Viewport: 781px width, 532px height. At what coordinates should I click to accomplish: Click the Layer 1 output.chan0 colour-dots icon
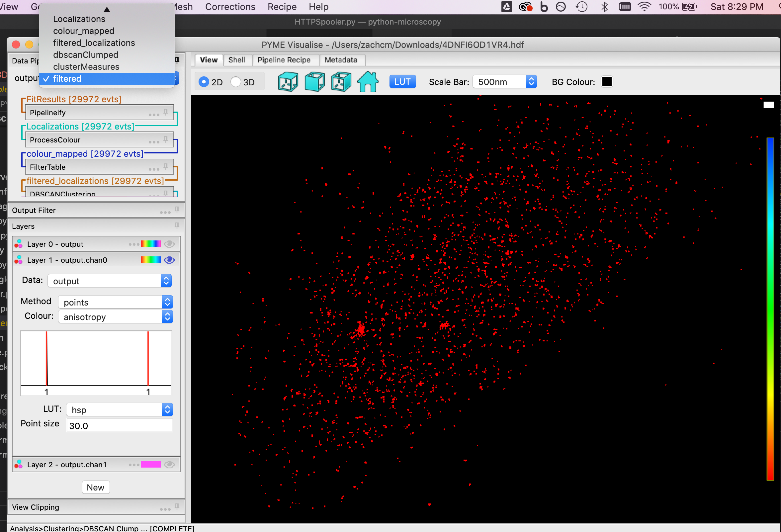click(x=19, y=260)
